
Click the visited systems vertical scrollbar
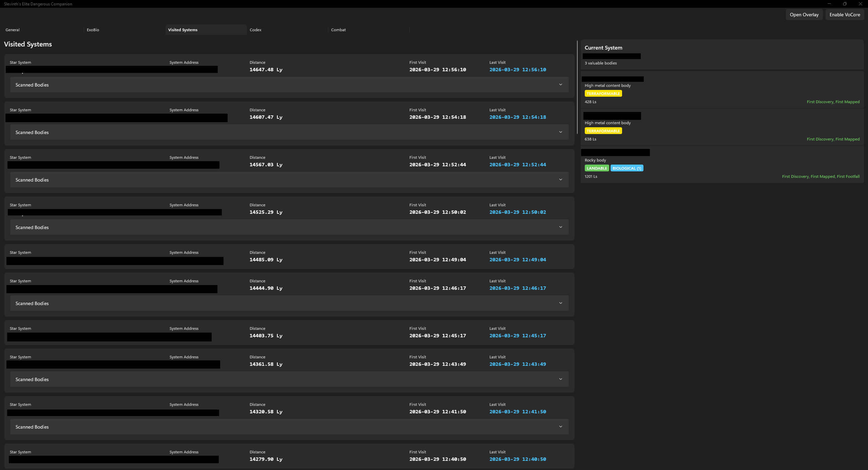pos(577,88)
